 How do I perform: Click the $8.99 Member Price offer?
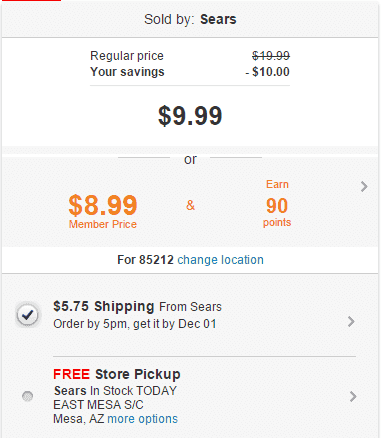coord(103,211)
